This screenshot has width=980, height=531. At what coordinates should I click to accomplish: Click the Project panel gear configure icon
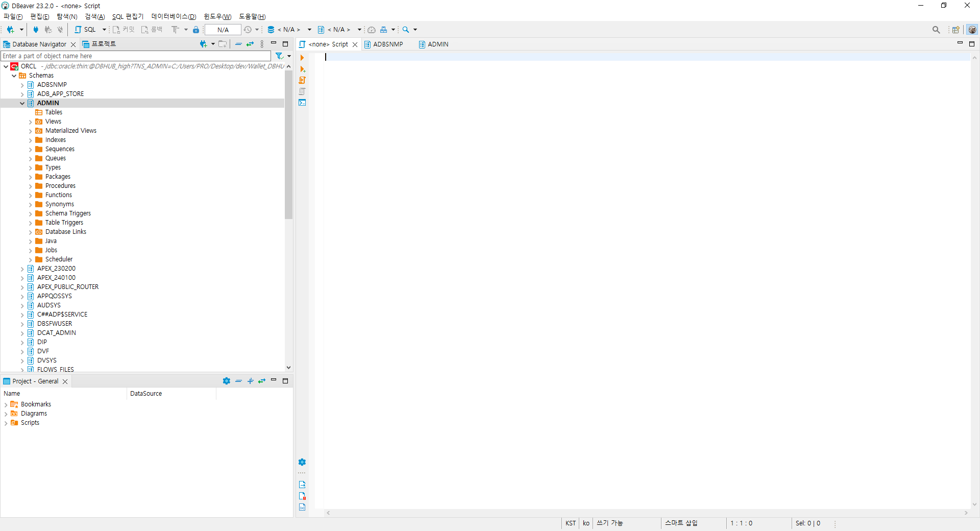coord(227,381)
